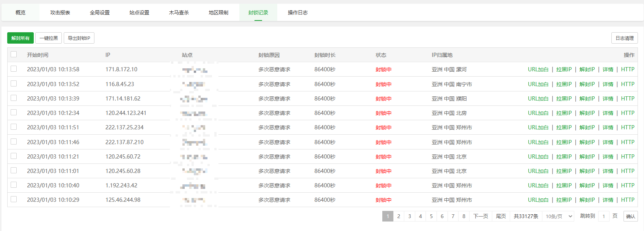Open the 操作日志 tab
The width and height of the screenshot is (644, 231).
point(298,13)
